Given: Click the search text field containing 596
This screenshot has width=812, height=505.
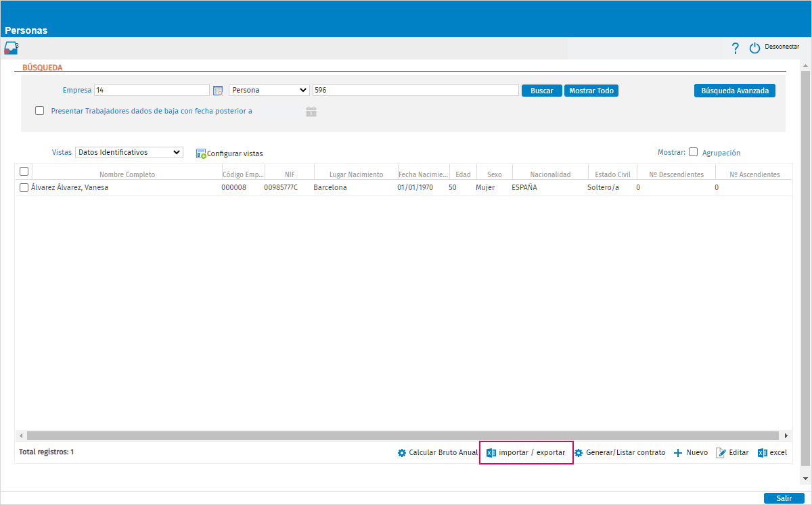Looking at the screenshot, I should [416, 91].
